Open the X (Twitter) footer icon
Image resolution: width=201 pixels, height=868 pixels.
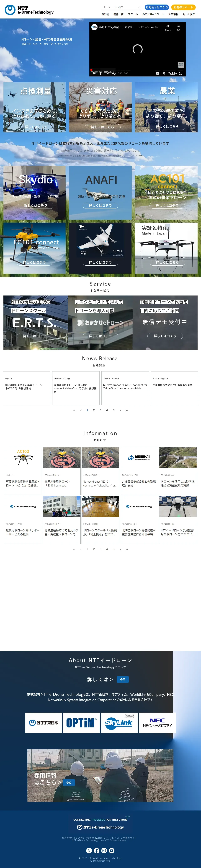(x=89, y=850)
